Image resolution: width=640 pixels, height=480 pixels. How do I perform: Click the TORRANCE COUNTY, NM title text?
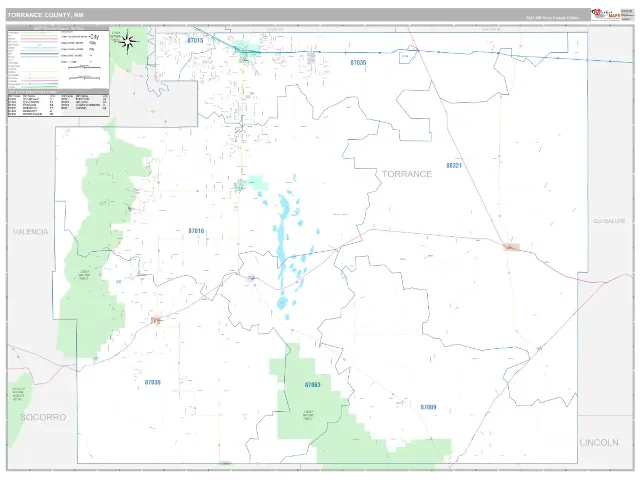coord(45,15)
